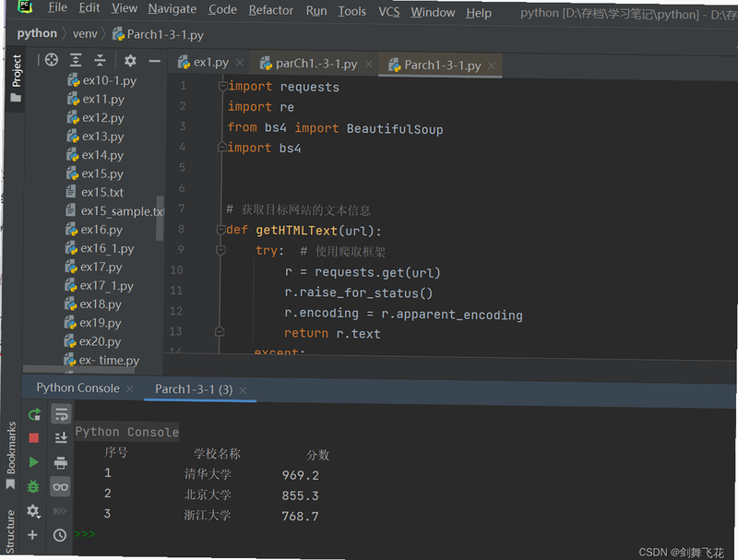
Task: Open the Code menu
Action: coord(222,9)
